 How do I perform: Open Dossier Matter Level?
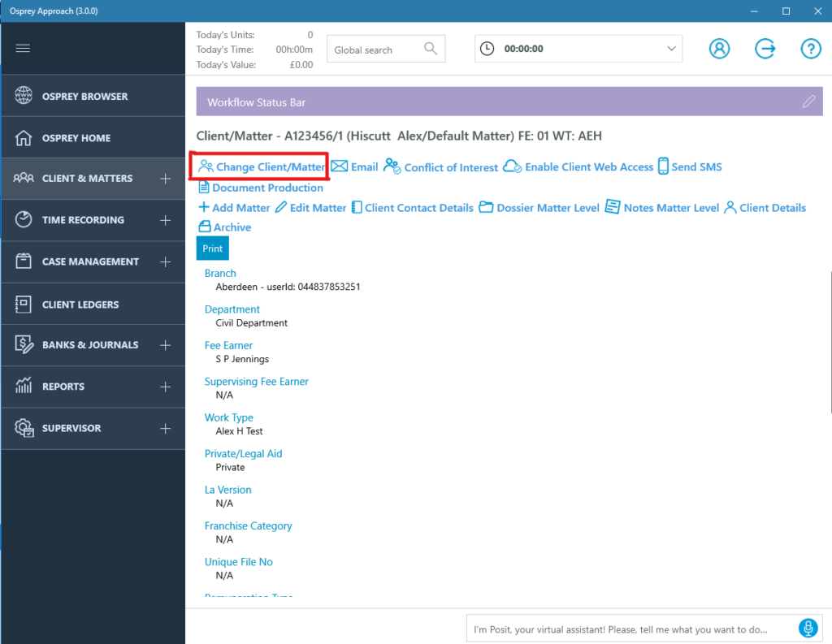pos(539,207)
